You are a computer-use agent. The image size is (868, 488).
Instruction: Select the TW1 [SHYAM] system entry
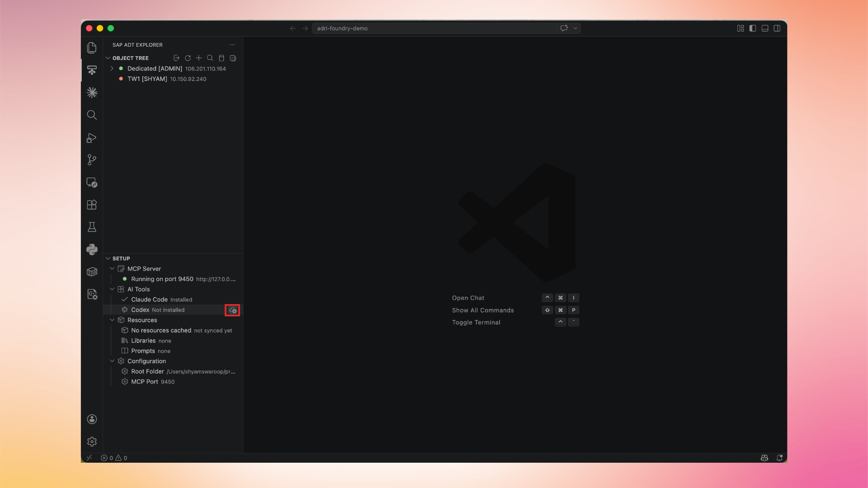pos(146,79)
